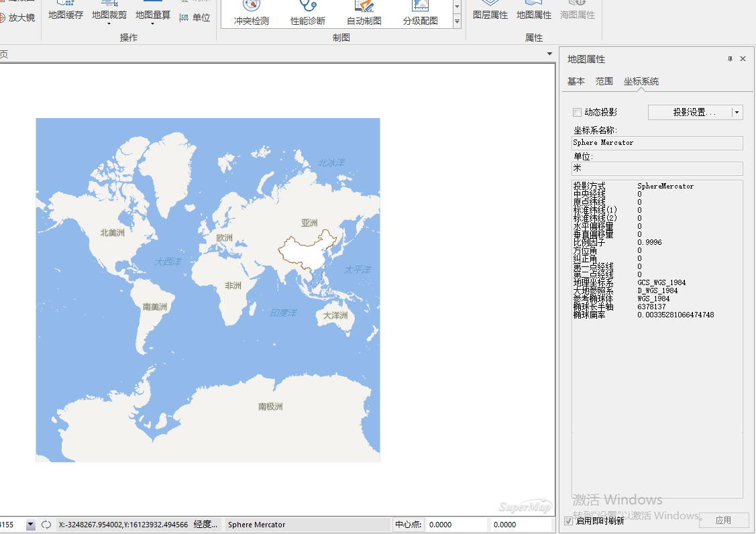Click the 印度洋 ocean label
The image size is (756, 534).
(x=284, y=313)
